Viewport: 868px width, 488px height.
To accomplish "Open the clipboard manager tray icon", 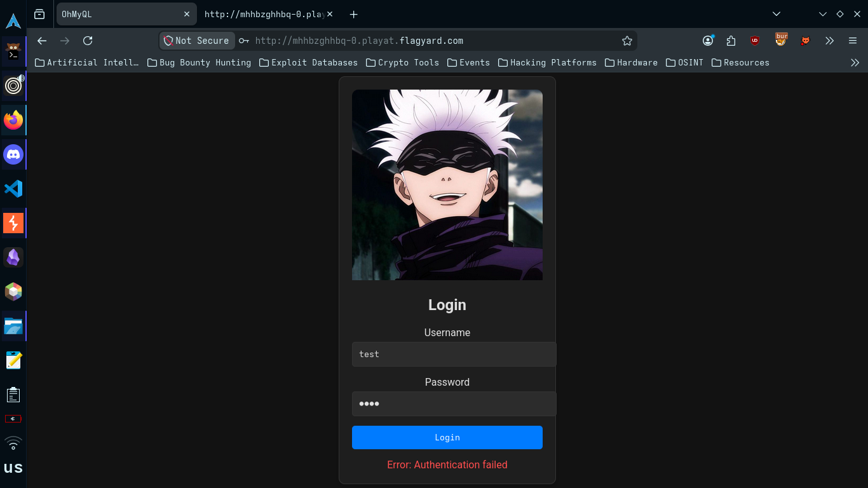I will point(13,395).
